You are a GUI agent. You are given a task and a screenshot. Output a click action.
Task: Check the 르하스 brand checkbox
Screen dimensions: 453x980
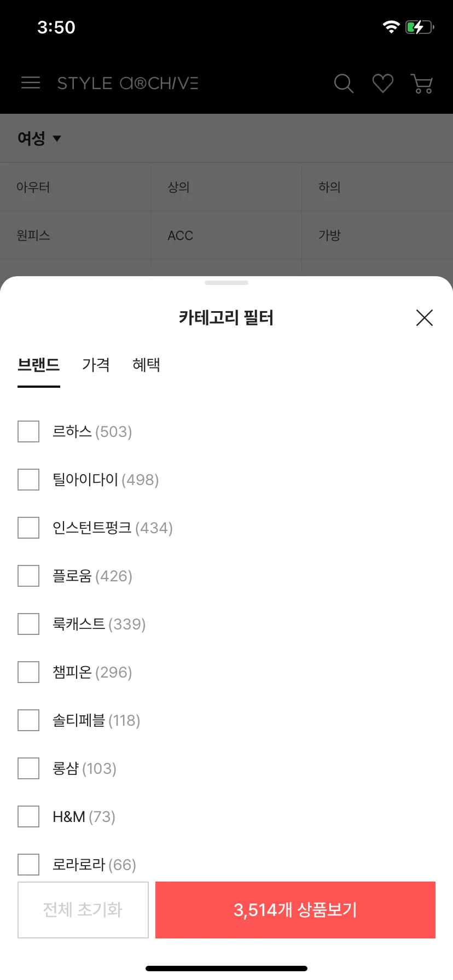tap(28, 431)
